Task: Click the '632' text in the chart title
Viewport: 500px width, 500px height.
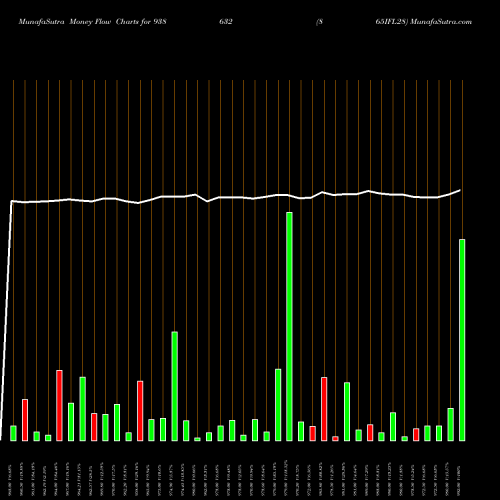Action: coord(226,22)
